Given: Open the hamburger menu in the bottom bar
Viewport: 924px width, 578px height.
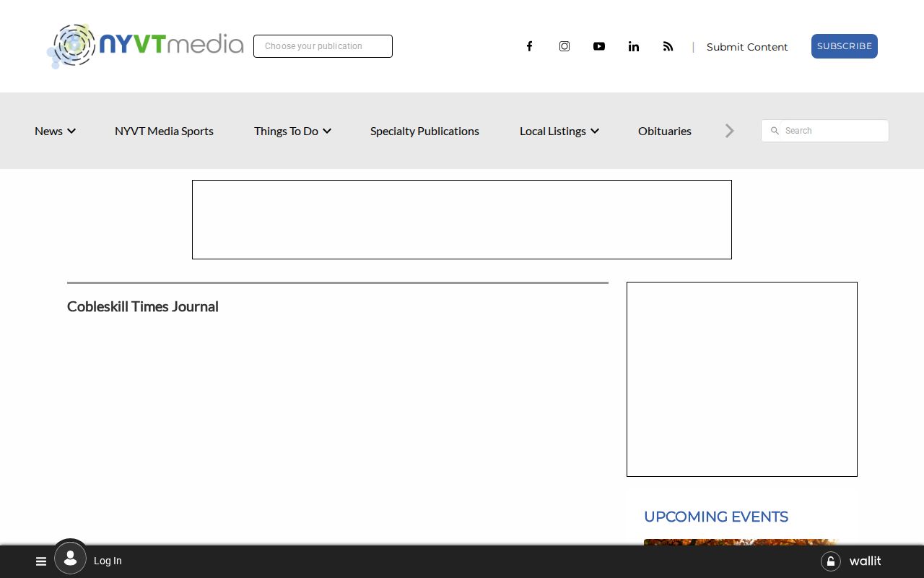Looking at the screenshot, I should [x=41, y=561].
